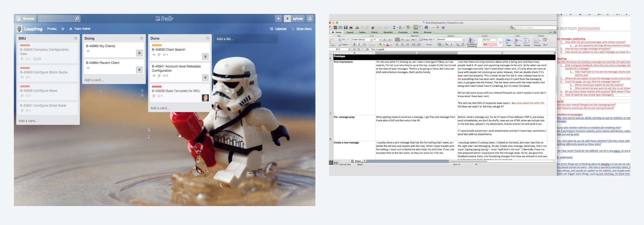The image size is (644, 225).
Task: Click the Save icon in Excel toolbar
Action: pos(346,27)
